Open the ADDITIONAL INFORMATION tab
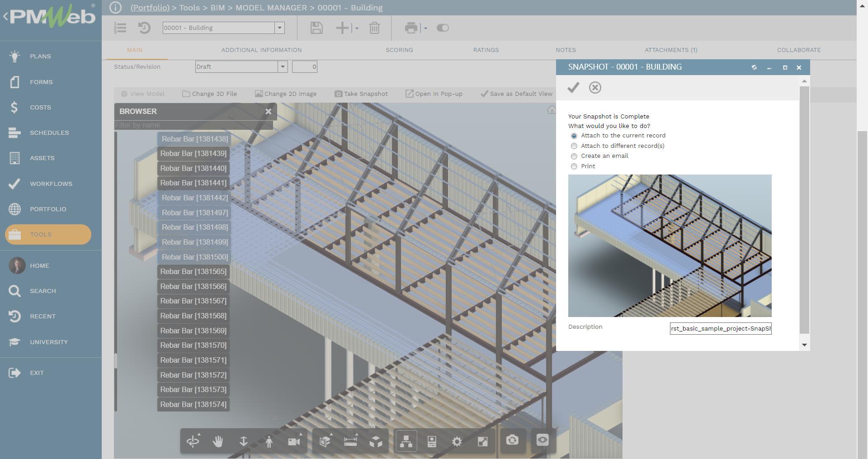 point(261,50)
